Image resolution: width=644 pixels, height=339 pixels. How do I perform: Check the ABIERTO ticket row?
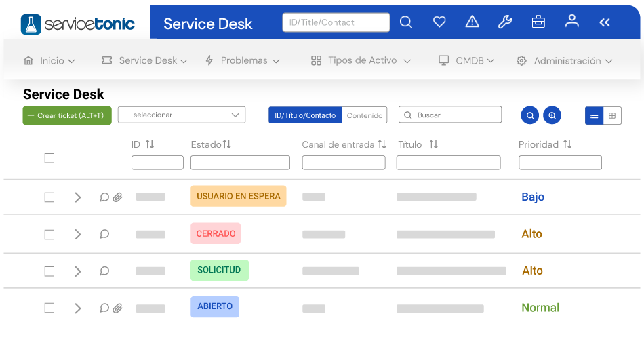(49, 308)
